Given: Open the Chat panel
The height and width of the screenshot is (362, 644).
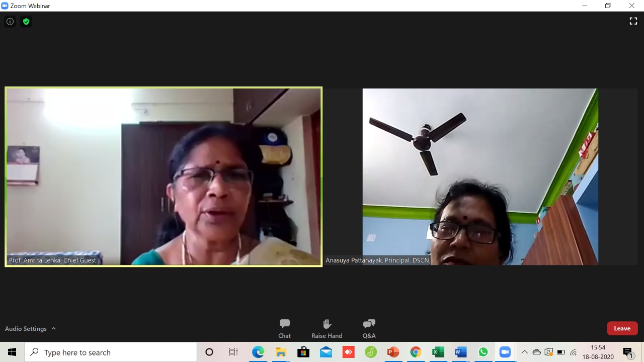Looking at the screenshot, I should 284,328.
